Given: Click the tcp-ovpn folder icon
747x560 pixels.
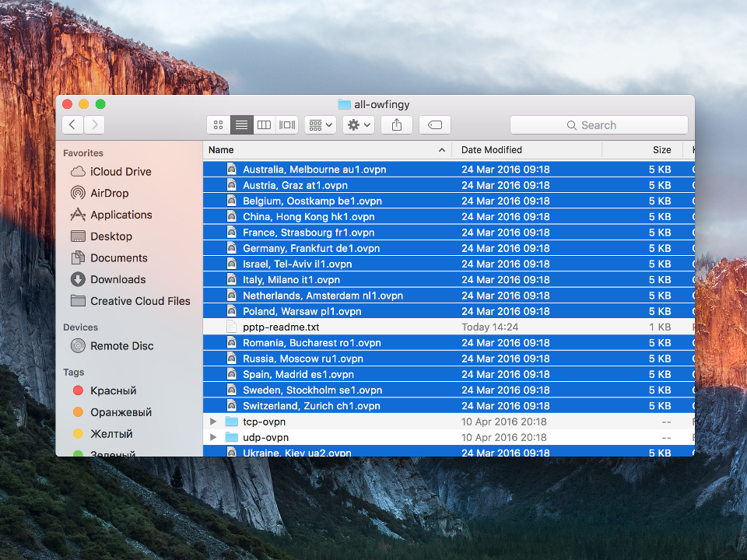Looking at the screenshot, I should (232, 422).
